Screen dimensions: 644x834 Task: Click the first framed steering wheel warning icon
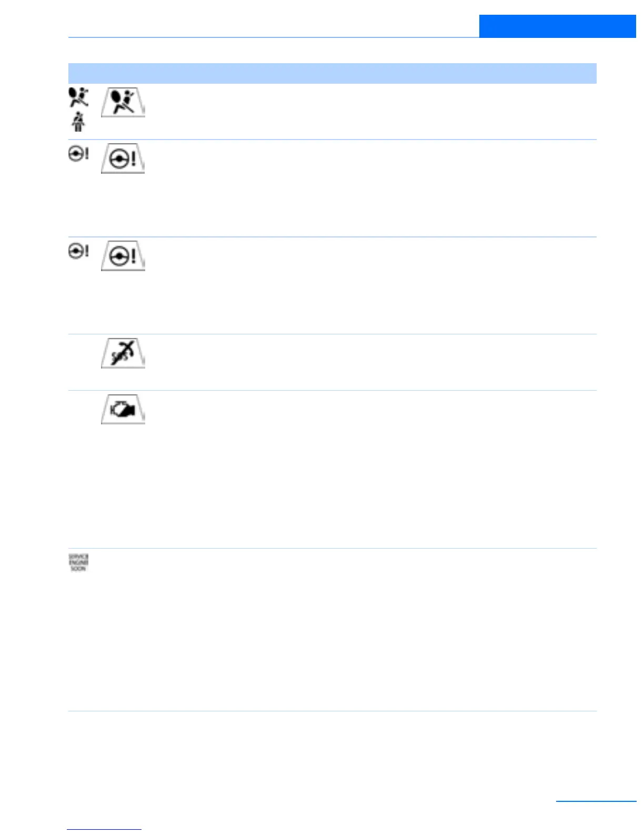click(x=123, y=158)
